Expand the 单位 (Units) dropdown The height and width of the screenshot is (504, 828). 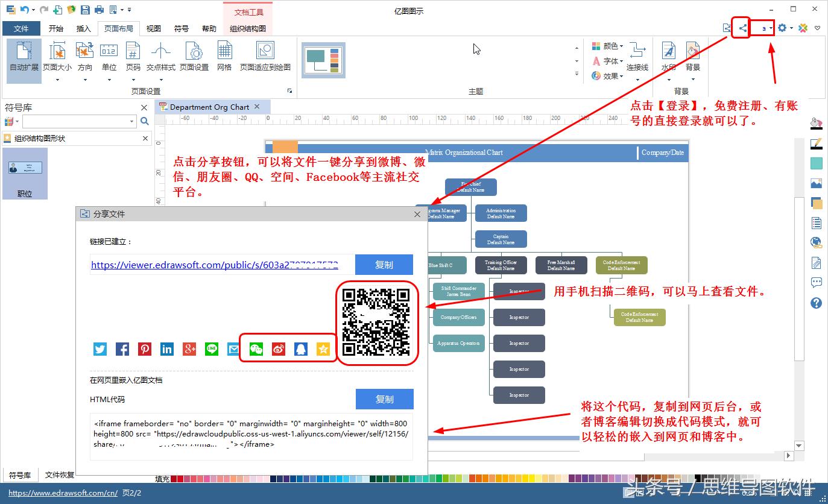(109, 66)
